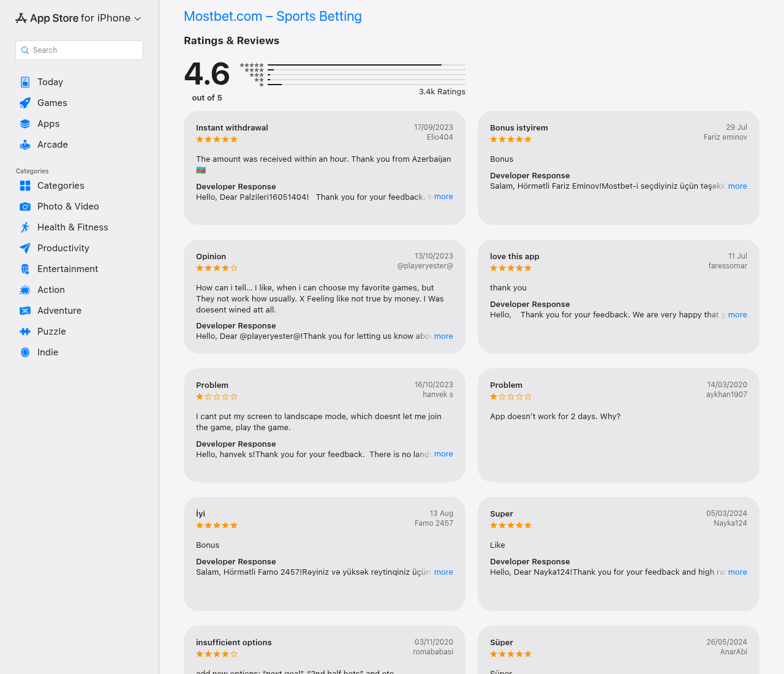Open the Photo & Video camera icon

tap(25, 206)
